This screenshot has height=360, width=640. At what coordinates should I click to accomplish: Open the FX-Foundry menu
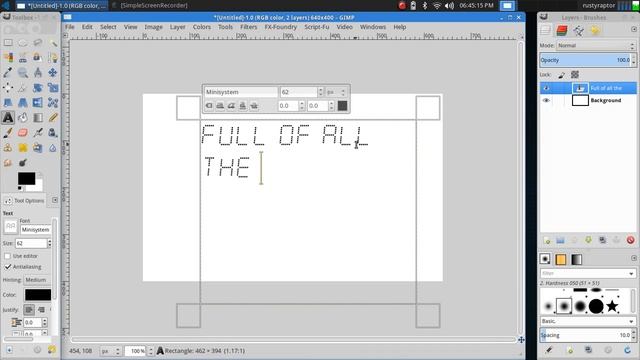click(x=280, y=27)
